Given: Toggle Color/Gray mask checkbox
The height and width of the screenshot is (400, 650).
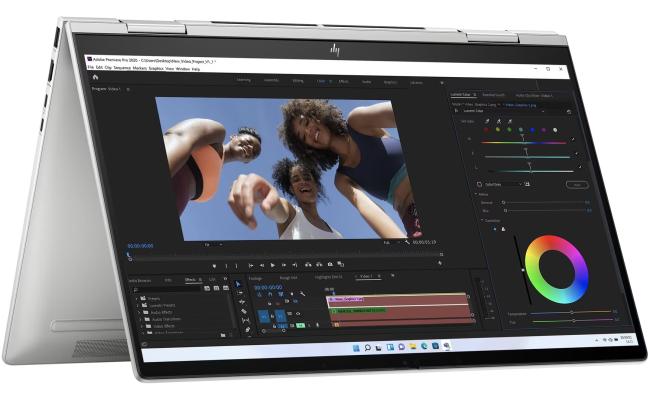Looking at the screenshot, I should pos(479,184).
